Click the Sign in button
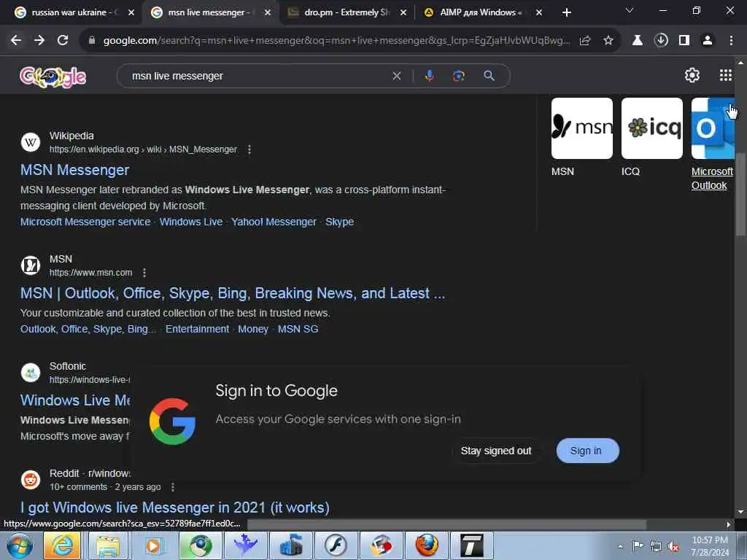The image size is (747, 560). click(x=587, y=451)
